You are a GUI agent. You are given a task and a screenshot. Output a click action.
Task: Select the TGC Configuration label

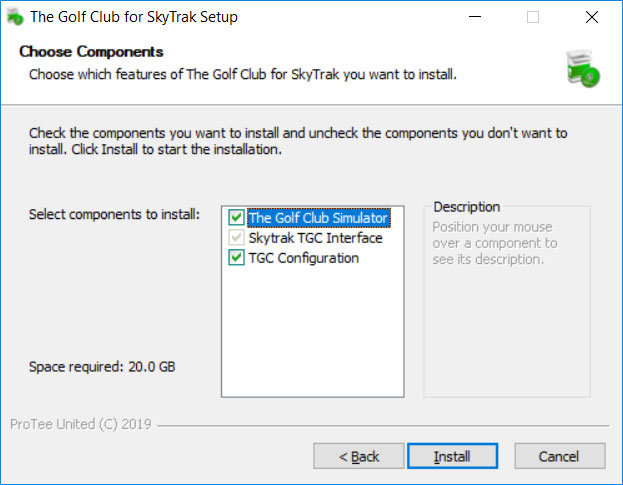[304, 258]
